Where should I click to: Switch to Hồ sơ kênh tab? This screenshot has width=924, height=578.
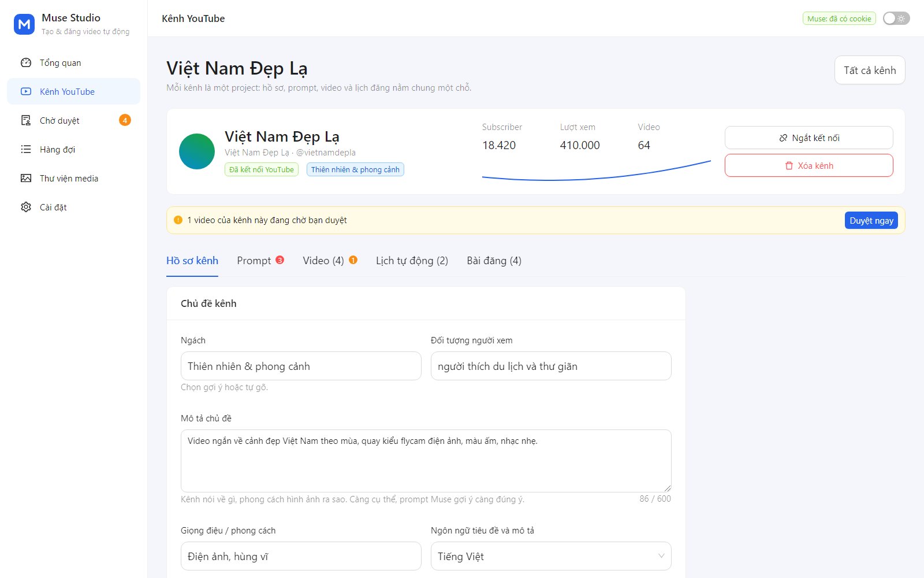192,261
